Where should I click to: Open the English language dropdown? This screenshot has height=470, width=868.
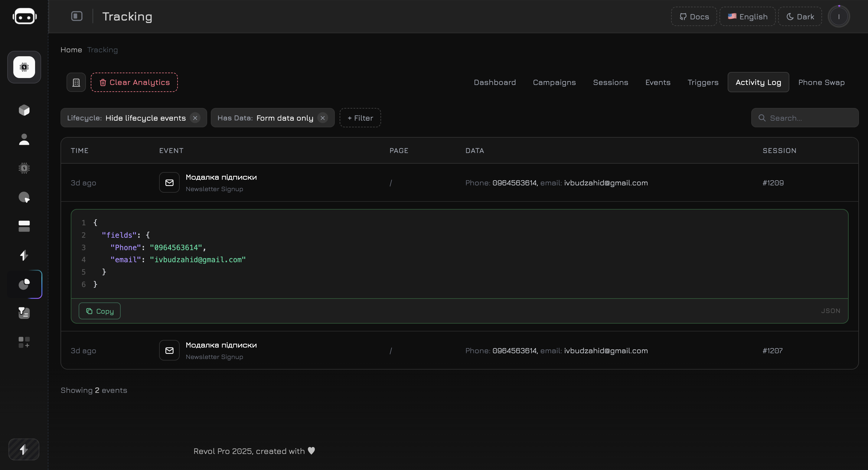(x=747, y=17)
